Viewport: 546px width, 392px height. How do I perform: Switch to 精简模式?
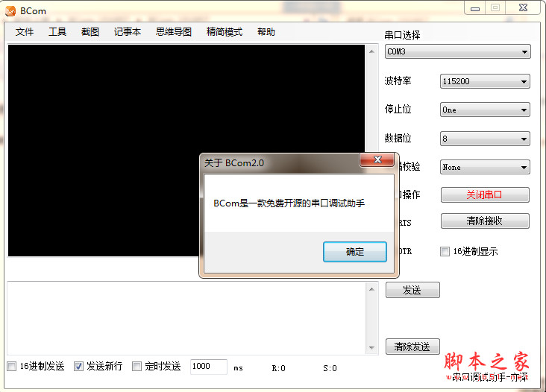[x=225, y=32]
